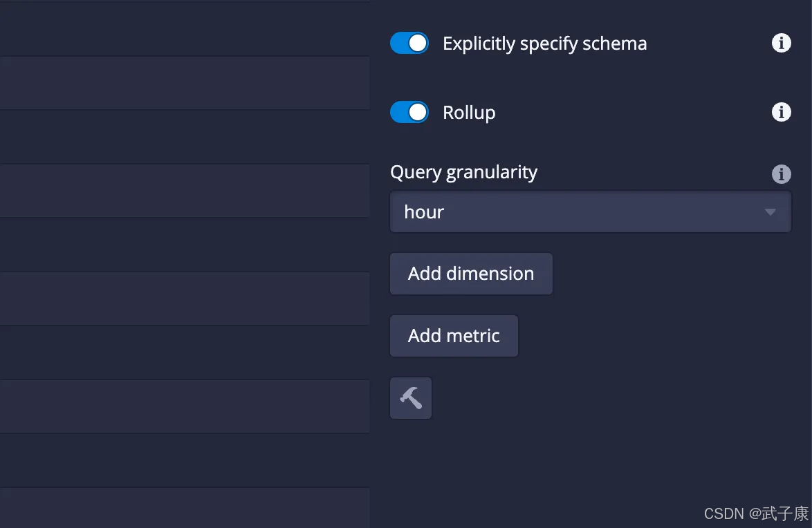Click the Explicitly specify schema label
This screenshot has width=812, height=528.
pos(544,44)
